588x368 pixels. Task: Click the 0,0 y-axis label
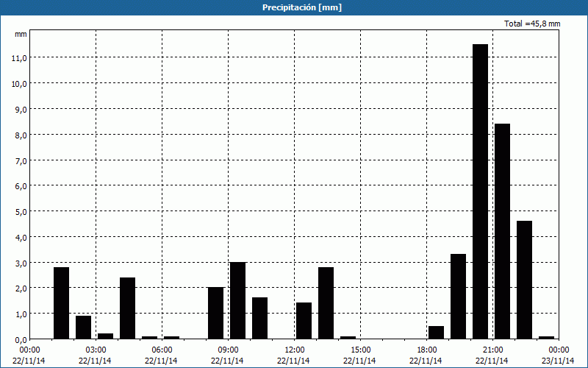coord(21,340)
